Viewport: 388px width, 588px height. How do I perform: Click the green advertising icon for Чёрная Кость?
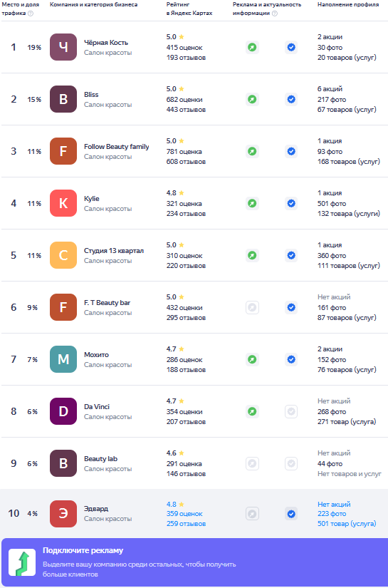tap(253, 48)
